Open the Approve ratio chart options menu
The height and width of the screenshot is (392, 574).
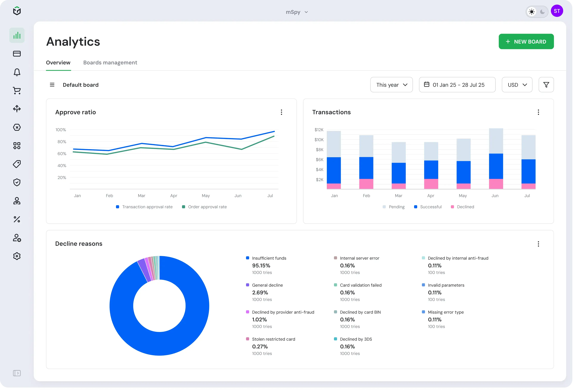[281, 112]
